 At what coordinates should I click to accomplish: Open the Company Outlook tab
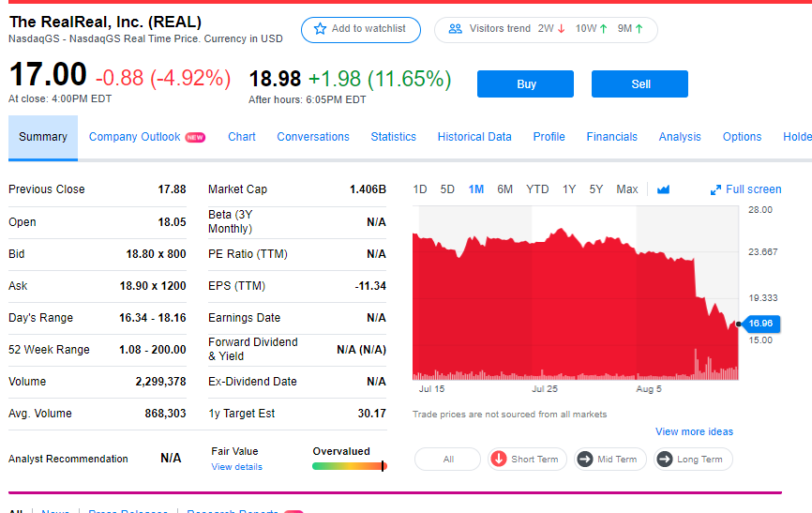135,137
